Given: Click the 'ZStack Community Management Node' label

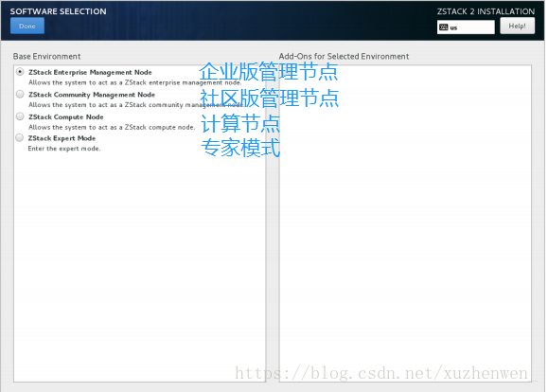Looking at the screenshot, I should point(92,95).
